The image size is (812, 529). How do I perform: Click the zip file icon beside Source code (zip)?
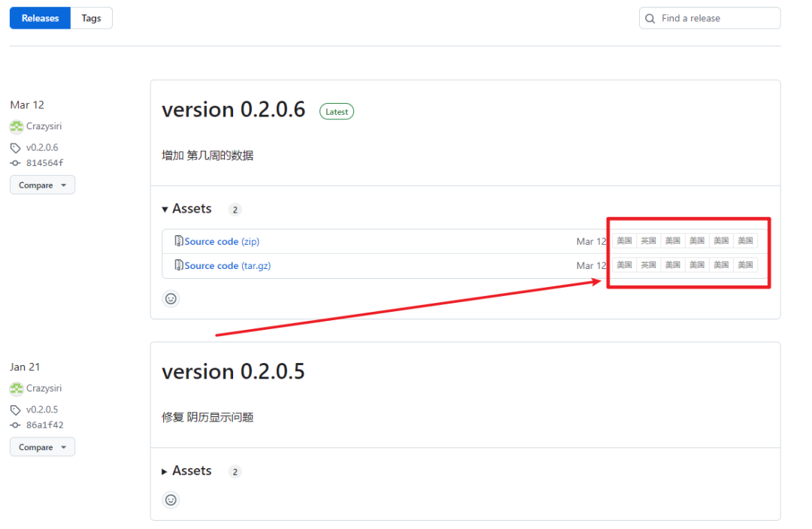coord(179,241)
